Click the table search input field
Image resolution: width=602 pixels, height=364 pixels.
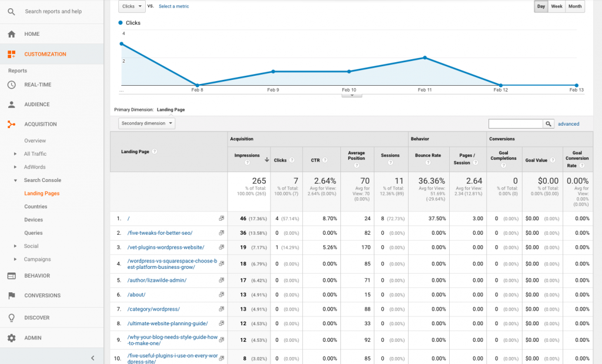tap(516, 124)
